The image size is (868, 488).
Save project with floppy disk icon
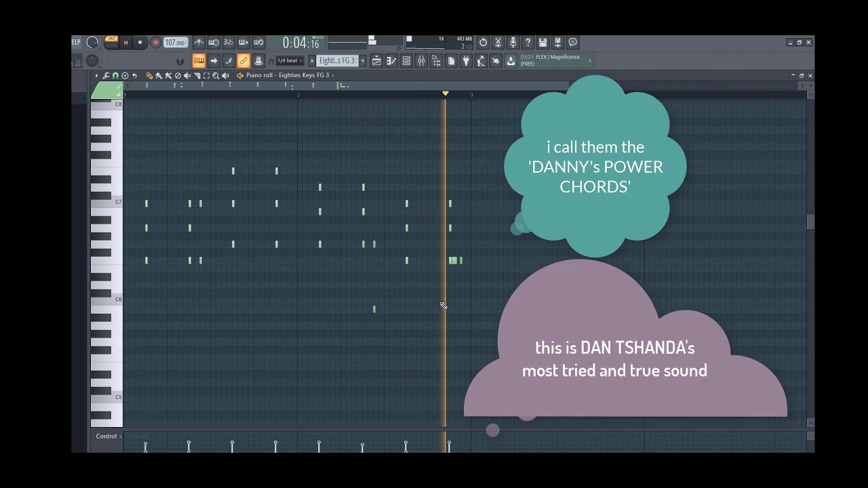coord(542,43)
